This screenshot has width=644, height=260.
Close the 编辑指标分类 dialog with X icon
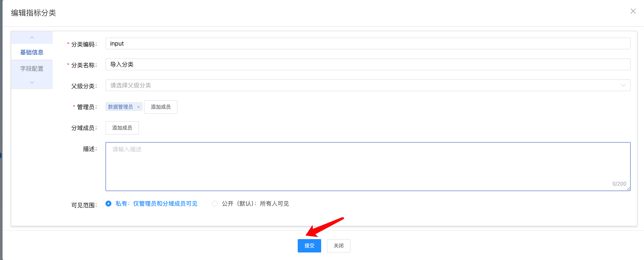[x=633, y=11]
